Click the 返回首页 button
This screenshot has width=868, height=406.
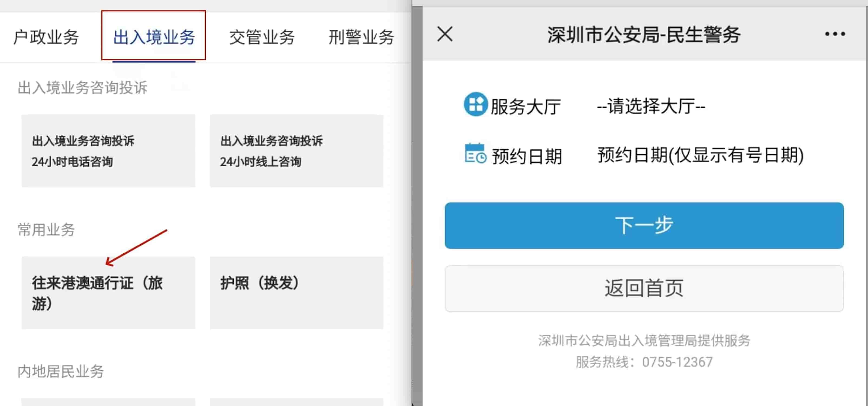click(x=644, y=288)
